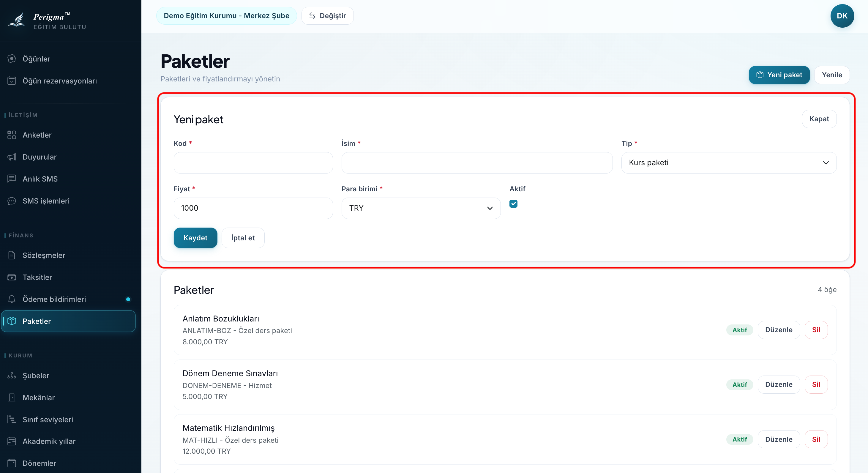
Task: Click the Sözleşmeler document icon
Action: point(12,255)
